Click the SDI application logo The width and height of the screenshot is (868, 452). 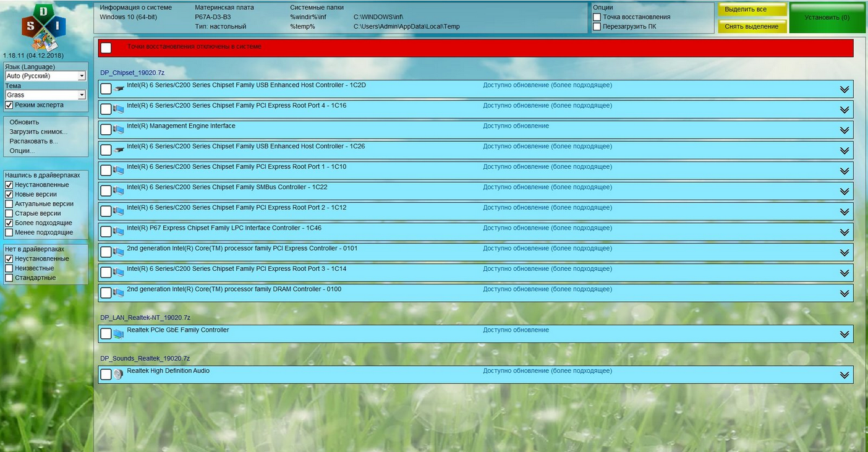pos(43,28)
